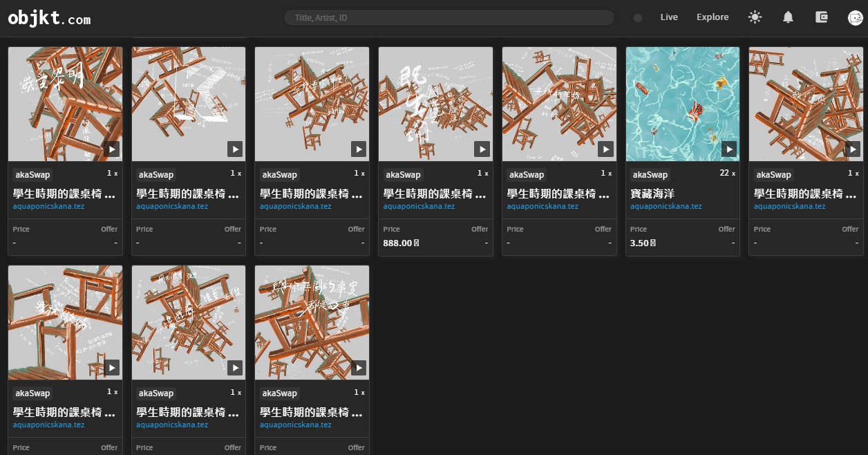Click the 寶藏海洋 title
This screenshot has width=868, height=455.
pos(649,194)
